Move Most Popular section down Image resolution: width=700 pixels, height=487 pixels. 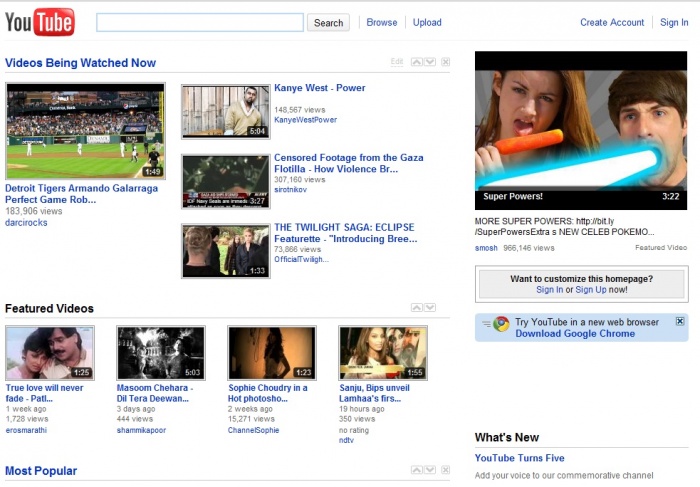coord(430,470)
